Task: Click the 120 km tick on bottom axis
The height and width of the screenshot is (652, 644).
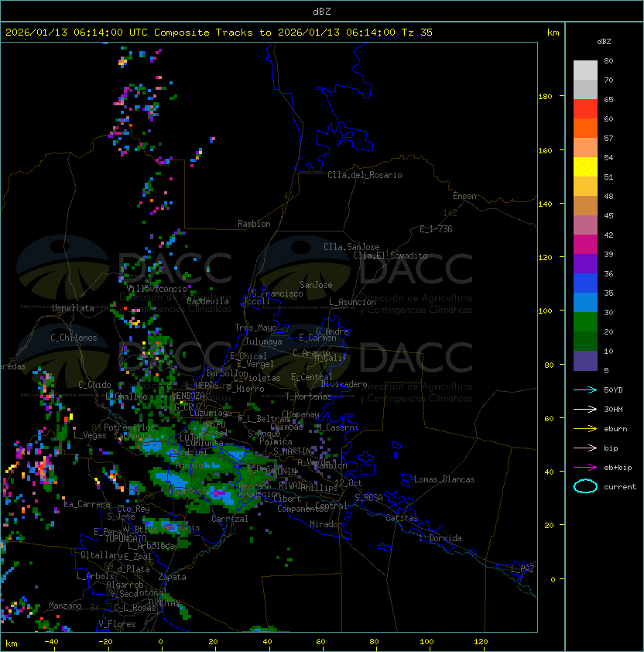Action: point(481,642)
